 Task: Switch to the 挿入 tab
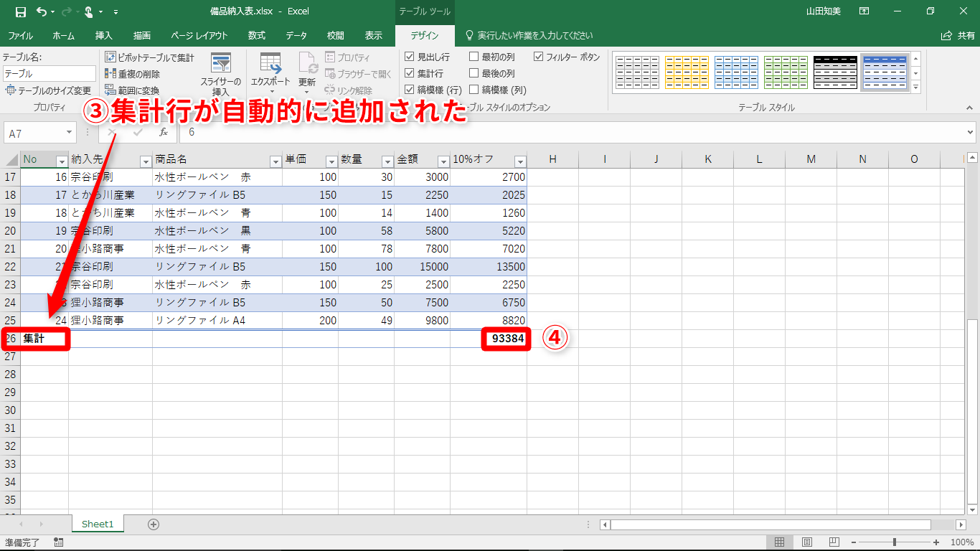(x=104, y=36)
